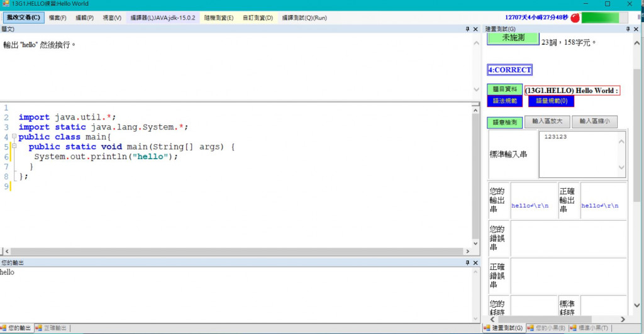The height and width of the screenshot is (334, 644).
Task: Click up arrow in 標準輸入串 input box
Action: click(x=621, y=142)
